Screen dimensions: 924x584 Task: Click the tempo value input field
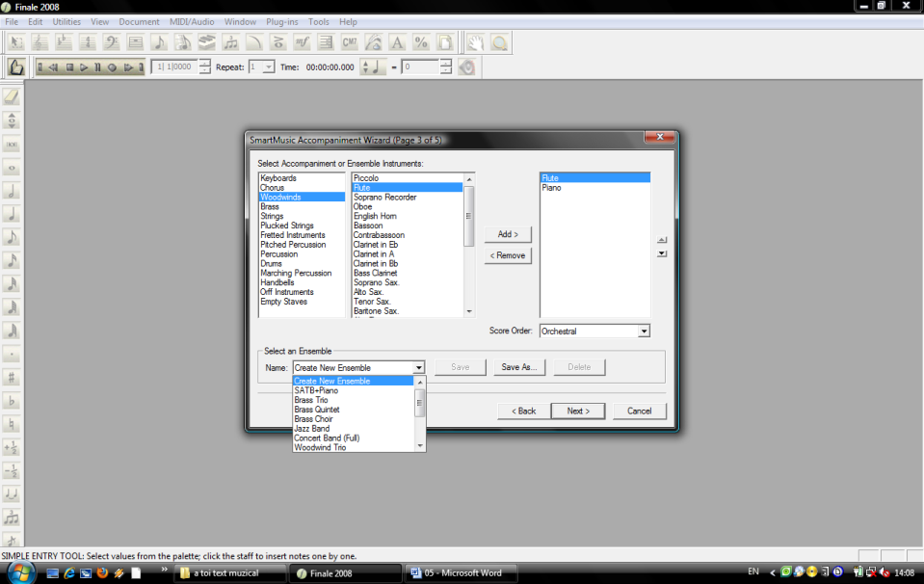[421, 67]
